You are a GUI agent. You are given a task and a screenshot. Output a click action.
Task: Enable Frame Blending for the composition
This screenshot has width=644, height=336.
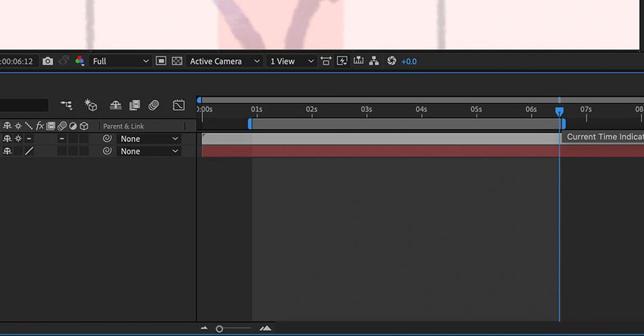[x=135, y=105]
